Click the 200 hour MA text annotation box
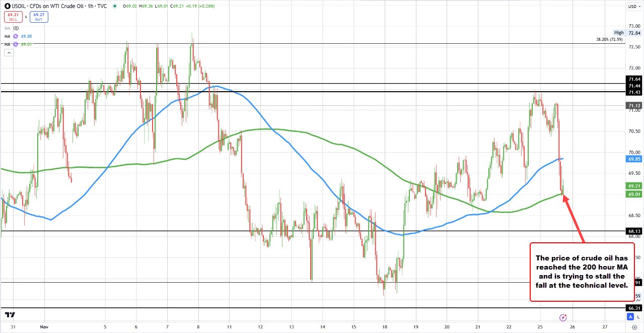Viewport: 644px width, 333px height. [x=582, y=272]
